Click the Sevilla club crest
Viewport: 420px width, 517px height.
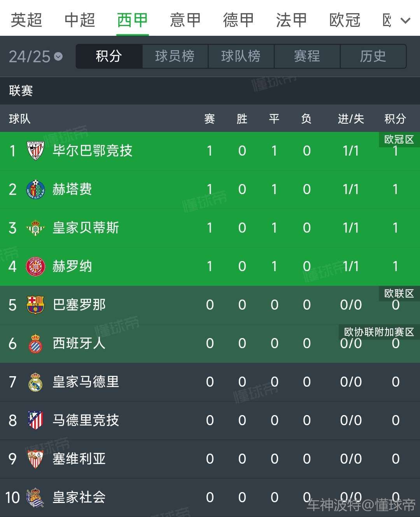point(35,459)
